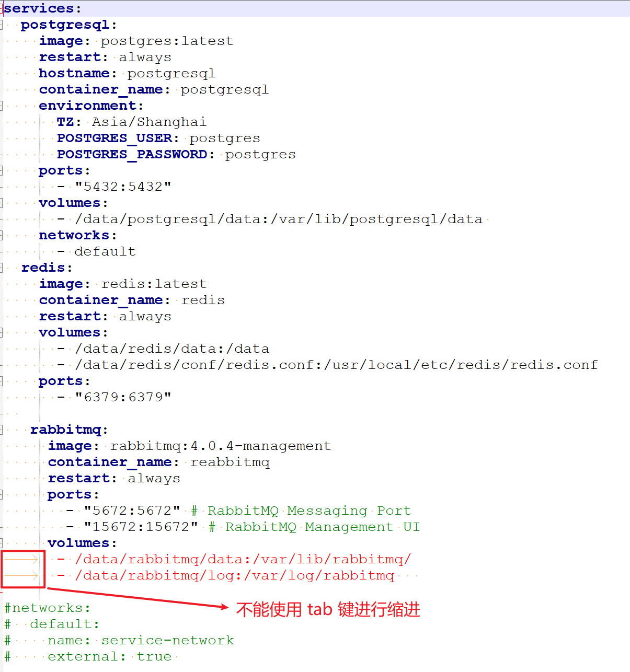
Task: Click the commented service-network name line
Action: 141,640
